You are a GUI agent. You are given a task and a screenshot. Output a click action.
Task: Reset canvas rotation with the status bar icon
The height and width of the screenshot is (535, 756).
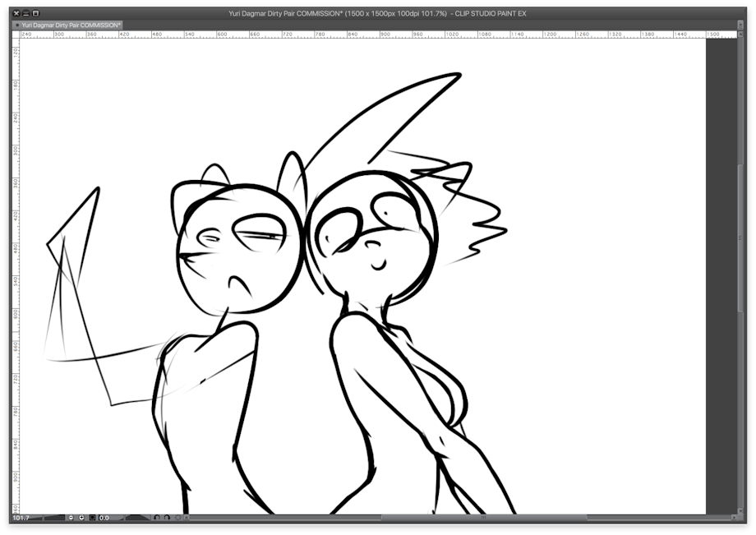tap(177, 518)
